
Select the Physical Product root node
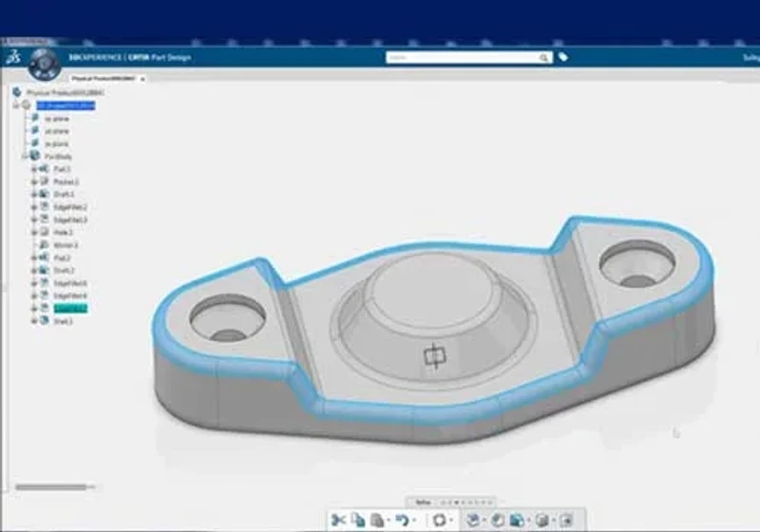[x=65, y=92]
